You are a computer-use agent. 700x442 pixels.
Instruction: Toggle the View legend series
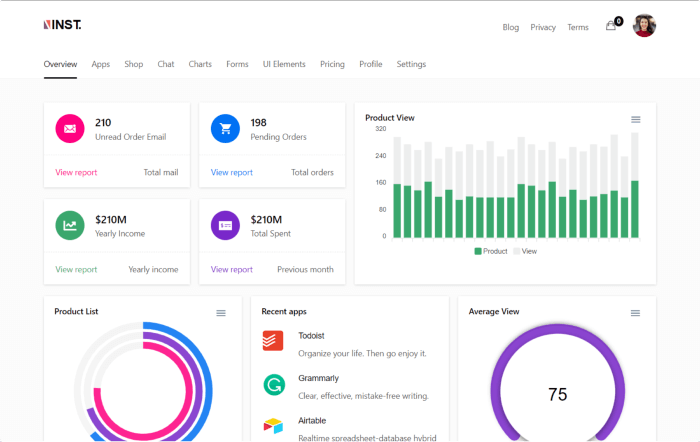click(x=525, y=251)
